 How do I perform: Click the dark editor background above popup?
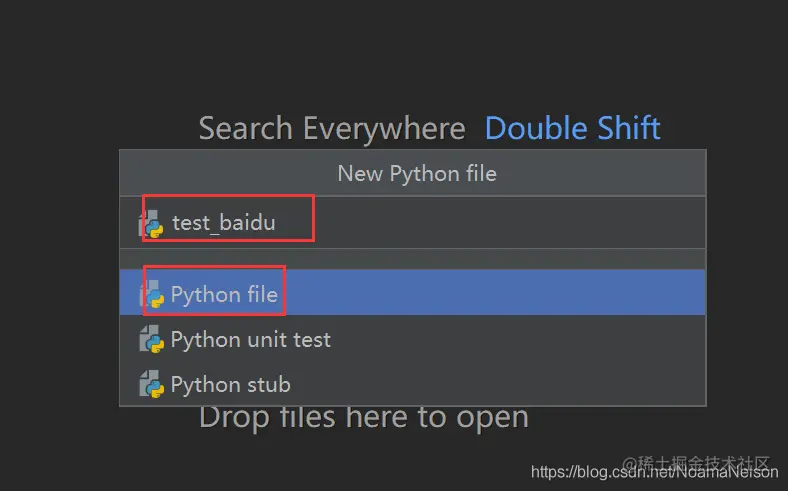(x=400, y=60)
